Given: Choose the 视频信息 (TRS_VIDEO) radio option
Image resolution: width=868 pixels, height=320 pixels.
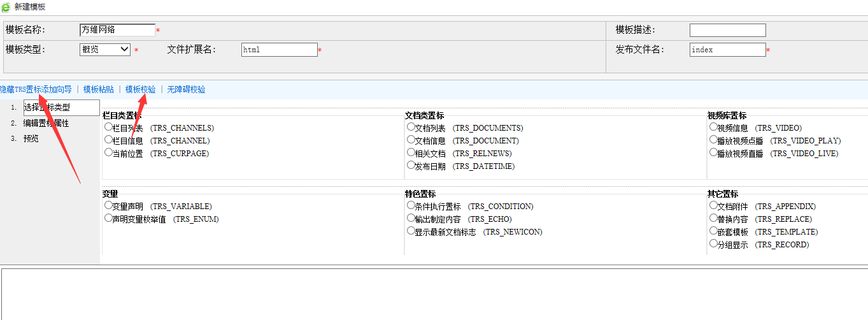Looking at the screenshot, I should (x=713, y=127).
